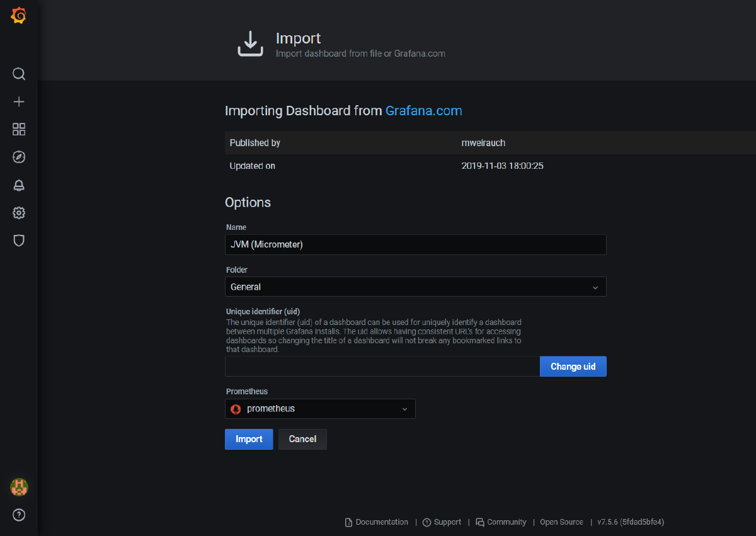This screenshot has width=756, height=536.
Task: Open Server Admin via the shield icon
Action: coord(18,240)
